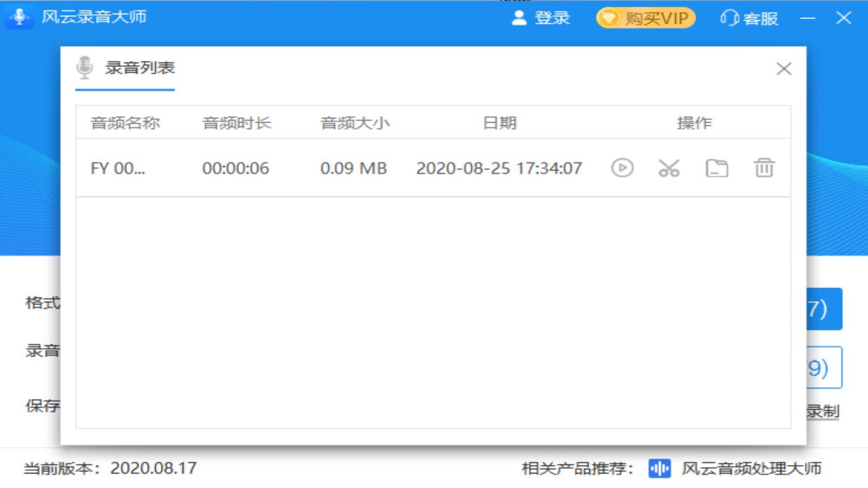The width and height of the screenshot is (868, 488).
Task: Play the FY 00 recording
Action: pyautogui.click(x=622, y=168)
